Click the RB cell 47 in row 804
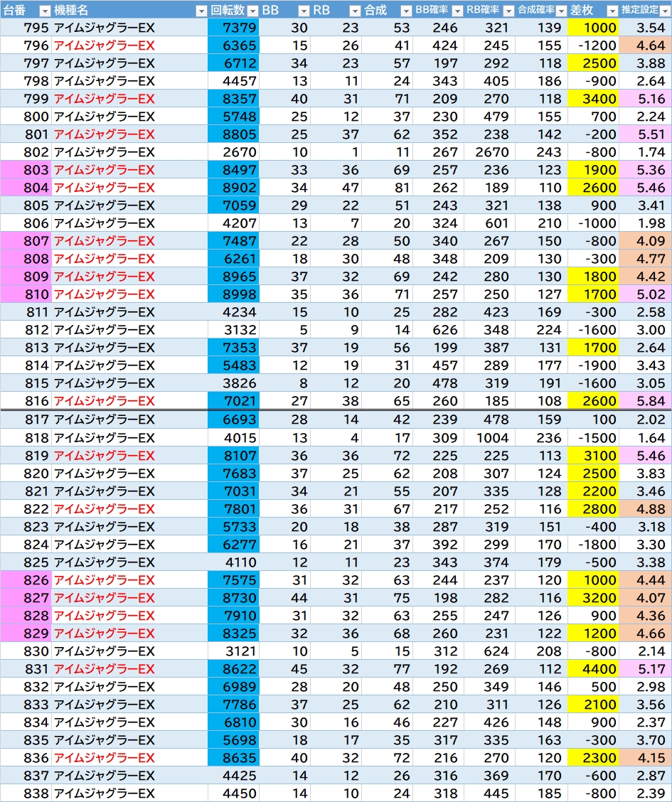Viewport: 672px width, 802px height. coord(336,188)
